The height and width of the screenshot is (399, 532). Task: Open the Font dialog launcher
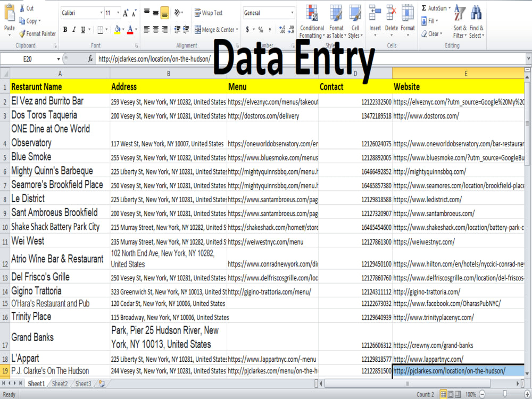(x=136, y=45)
